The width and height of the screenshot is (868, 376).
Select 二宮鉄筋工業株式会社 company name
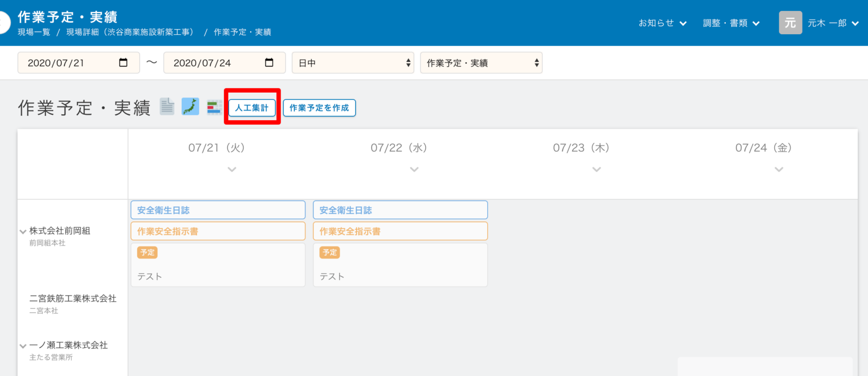coord(73,299)
